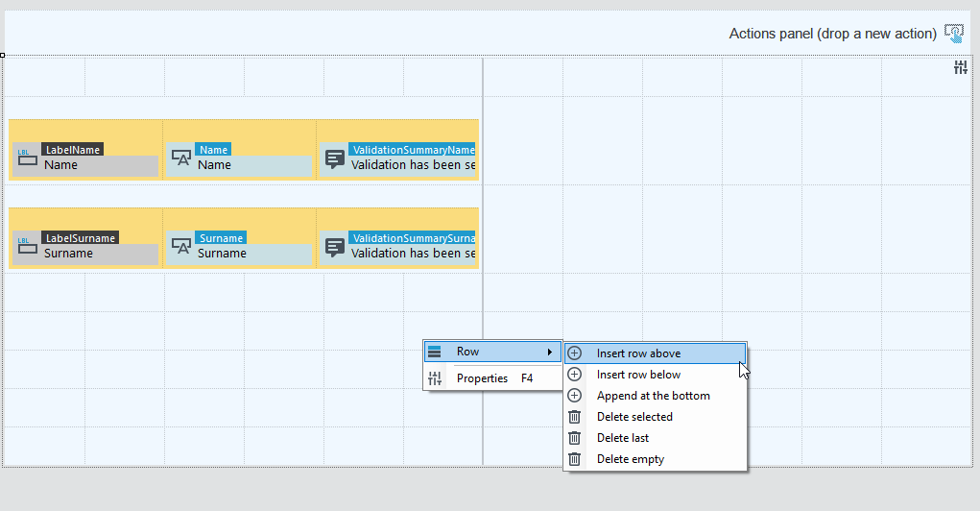Screen dimensions: 980x511
Task: Choose Delete selected from submenu
Action: click(655, 417)
